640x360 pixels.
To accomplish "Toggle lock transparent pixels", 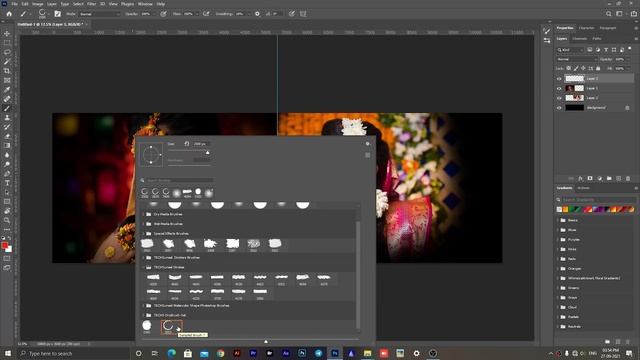I will point(569,69).
